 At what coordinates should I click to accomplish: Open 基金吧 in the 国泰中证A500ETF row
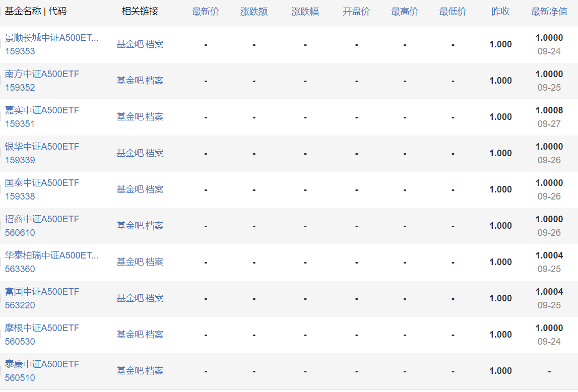[130, 189]
